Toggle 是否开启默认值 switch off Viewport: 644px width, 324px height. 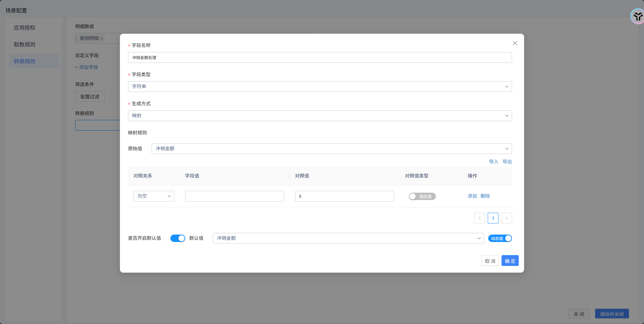(178, 238)
